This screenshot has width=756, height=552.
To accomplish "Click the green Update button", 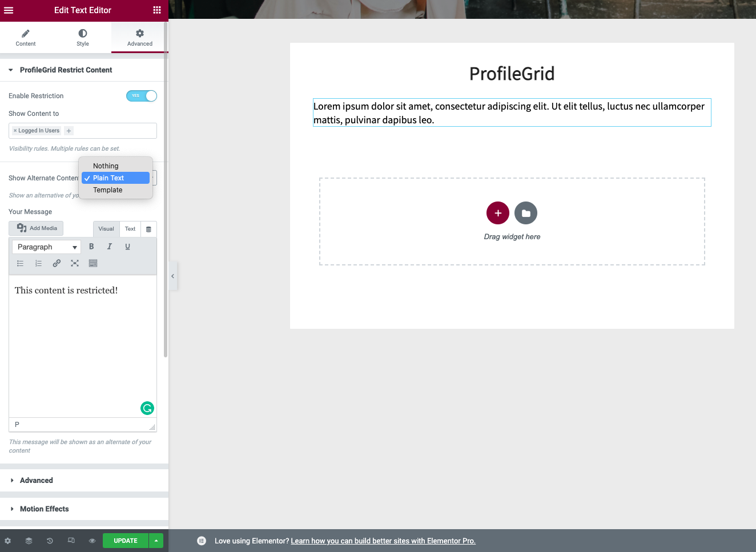I will click(126, 541).
